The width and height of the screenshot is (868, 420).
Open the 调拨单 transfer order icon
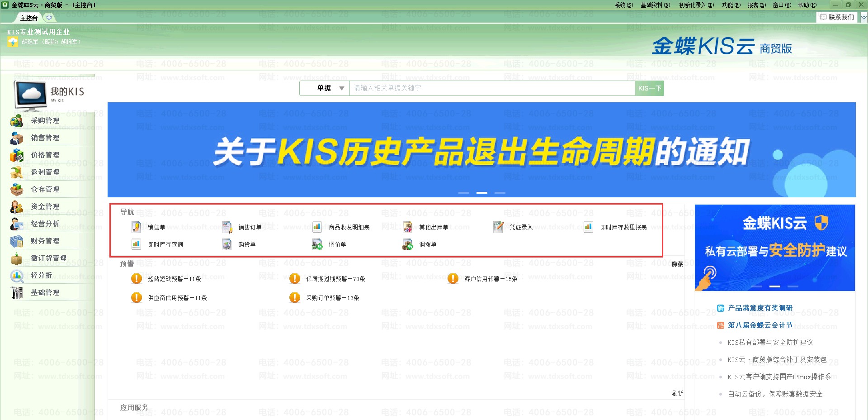[407, 244]
